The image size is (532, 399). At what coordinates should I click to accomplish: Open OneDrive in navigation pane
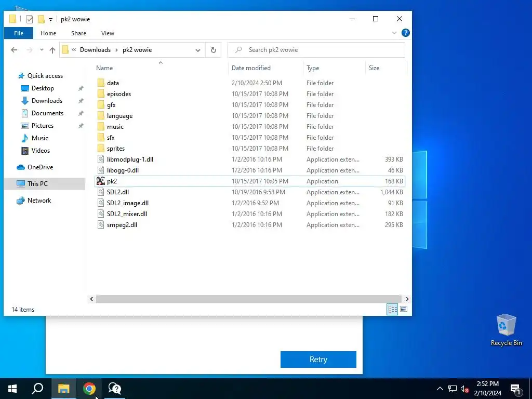(x=40, y=167)
